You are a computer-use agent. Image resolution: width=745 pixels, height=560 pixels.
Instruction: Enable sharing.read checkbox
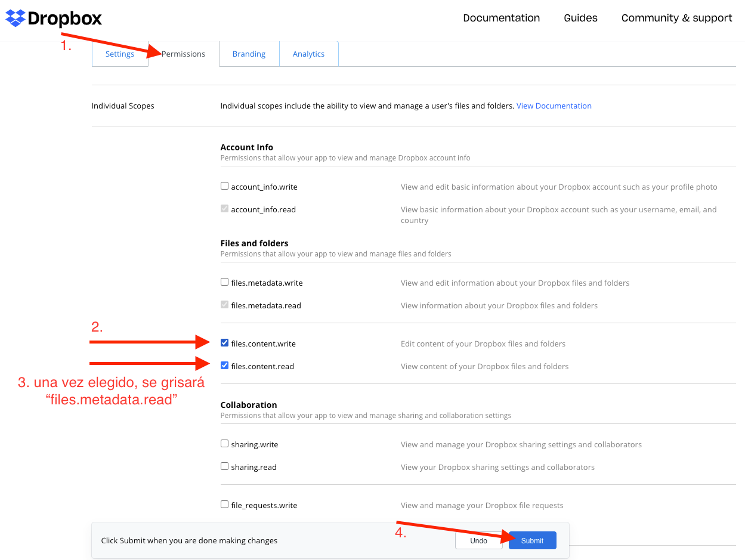(x=224, y=466)
